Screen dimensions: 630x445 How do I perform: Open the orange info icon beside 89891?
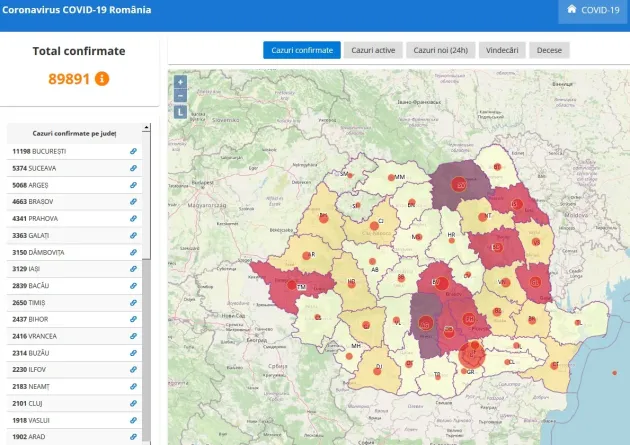tap(102, 79)
